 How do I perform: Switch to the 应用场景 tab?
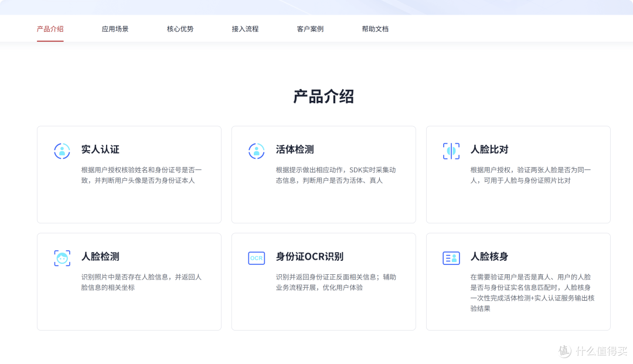(115, 29)
